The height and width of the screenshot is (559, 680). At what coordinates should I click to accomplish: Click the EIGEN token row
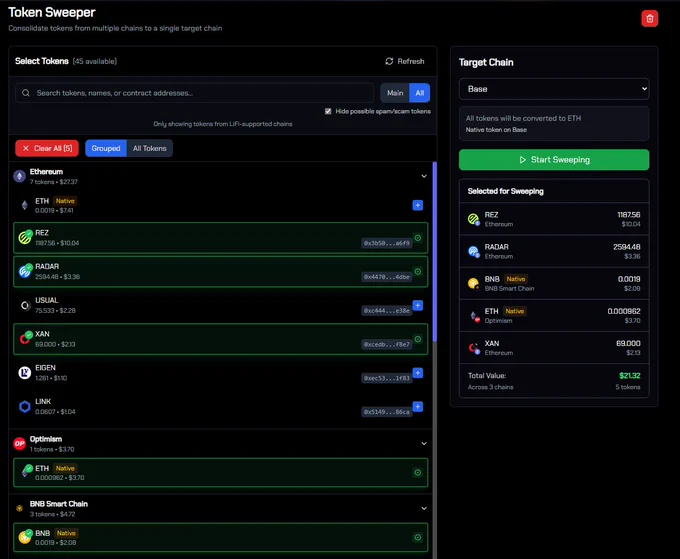[x=220, y=373]
